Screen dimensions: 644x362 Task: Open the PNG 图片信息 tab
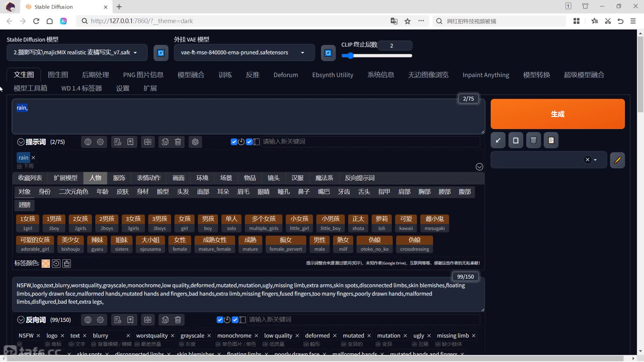click(x=143, y=75)
